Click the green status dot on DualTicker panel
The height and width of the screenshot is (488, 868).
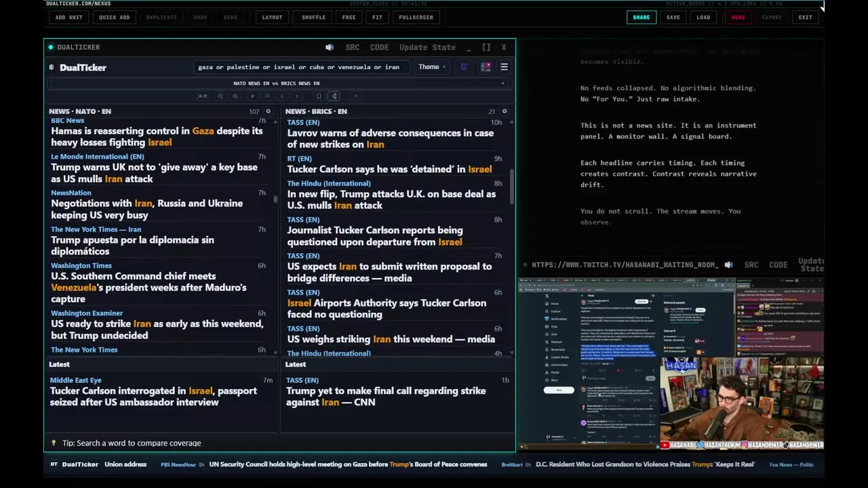51,47
